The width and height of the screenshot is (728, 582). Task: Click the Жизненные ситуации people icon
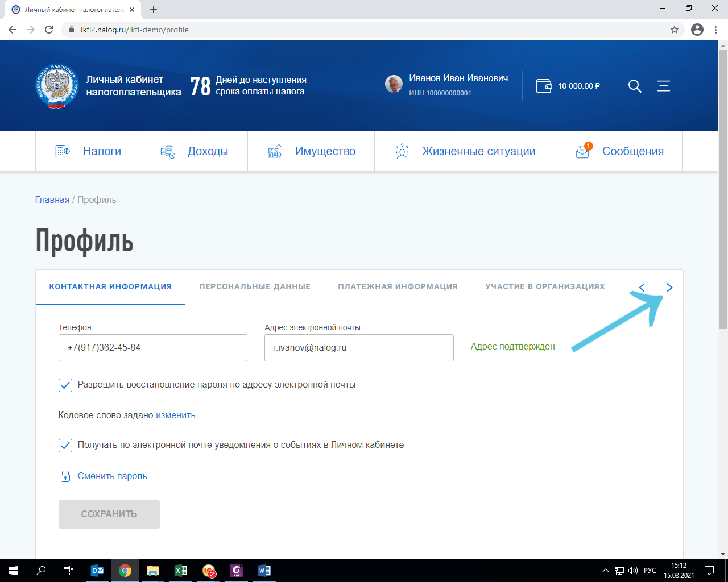401,151
